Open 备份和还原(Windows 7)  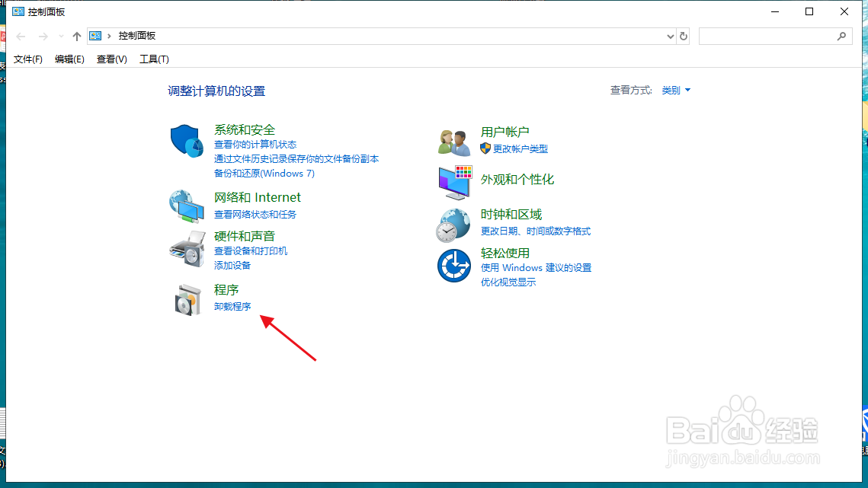pos(264,173)
